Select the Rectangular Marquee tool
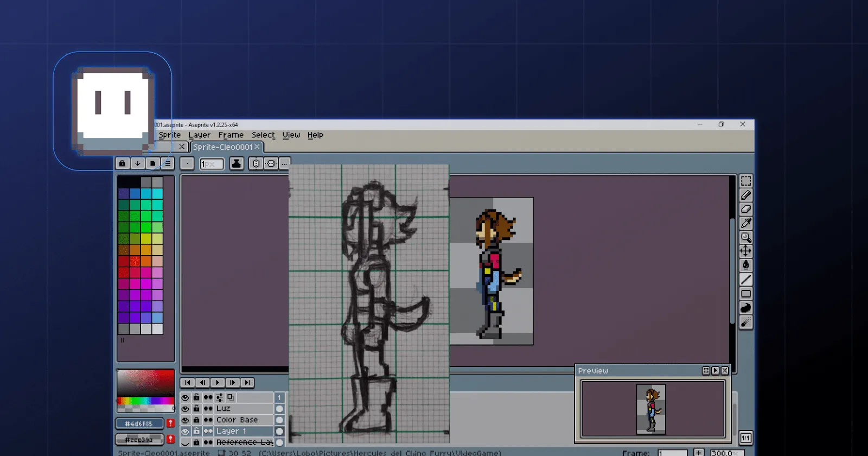This screenshot has height=456, width=868. 746,181
